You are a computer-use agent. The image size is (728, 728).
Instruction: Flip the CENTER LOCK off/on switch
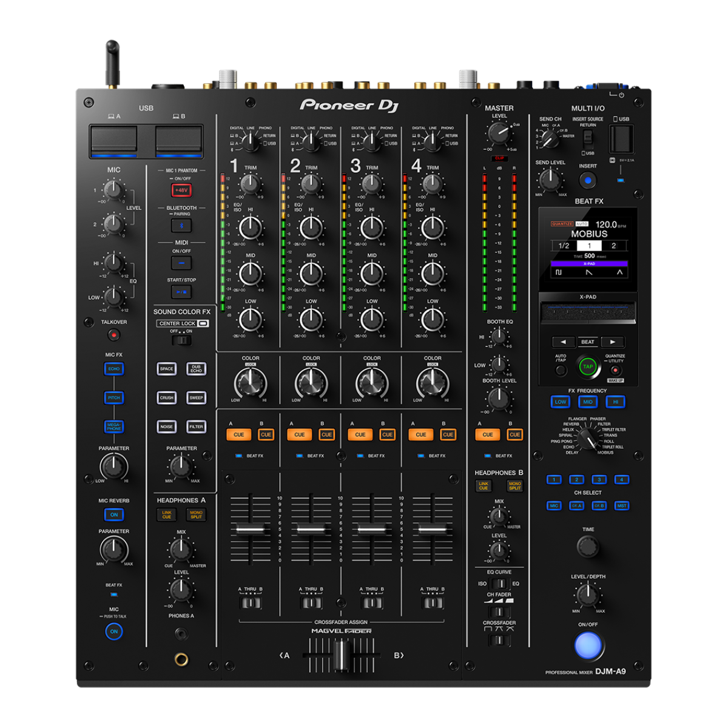pos(181,340)
